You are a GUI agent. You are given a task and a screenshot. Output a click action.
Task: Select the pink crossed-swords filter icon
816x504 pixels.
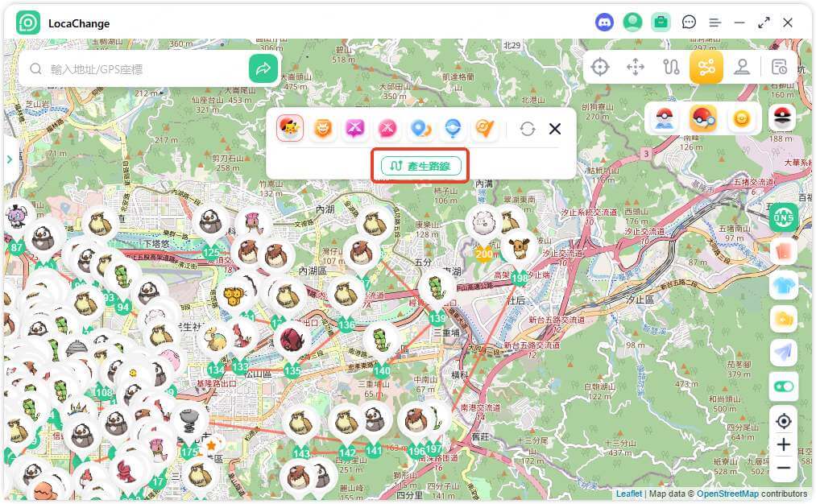click(387, 128)
